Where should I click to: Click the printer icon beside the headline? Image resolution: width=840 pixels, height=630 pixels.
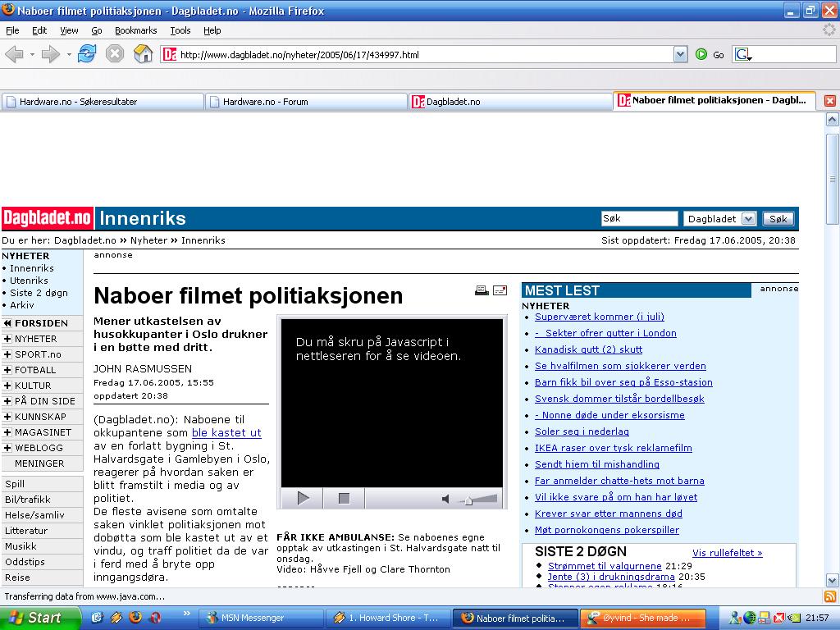tap(482, 290)
